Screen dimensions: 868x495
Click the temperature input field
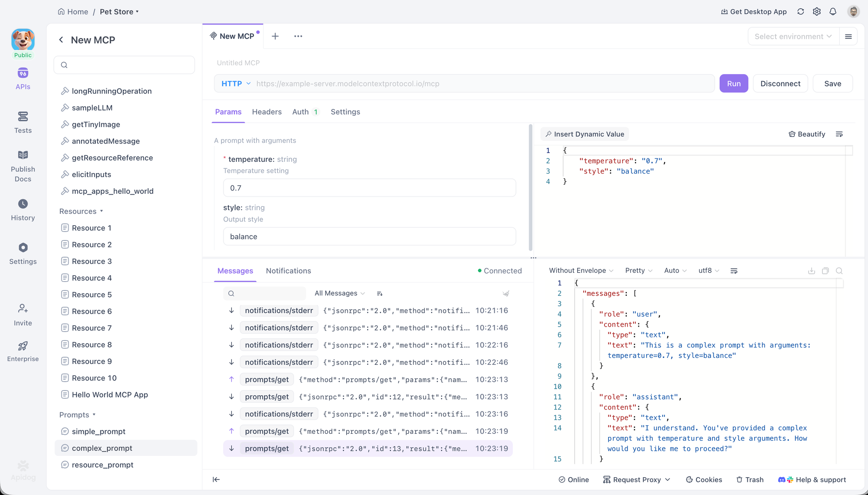click(x=369, y=188)
